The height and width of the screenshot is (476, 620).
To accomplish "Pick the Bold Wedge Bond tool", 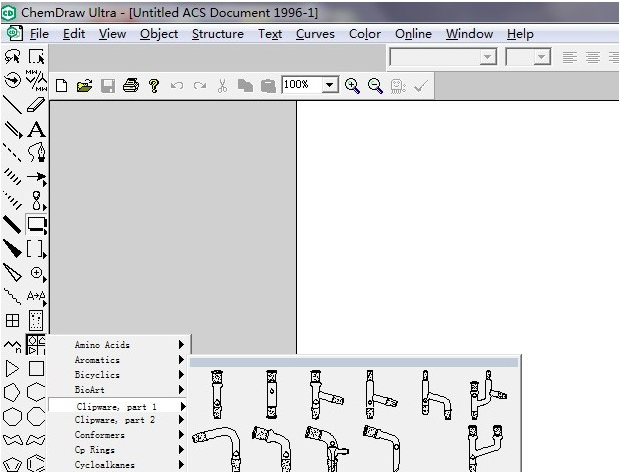I will [x=13, y=249].
